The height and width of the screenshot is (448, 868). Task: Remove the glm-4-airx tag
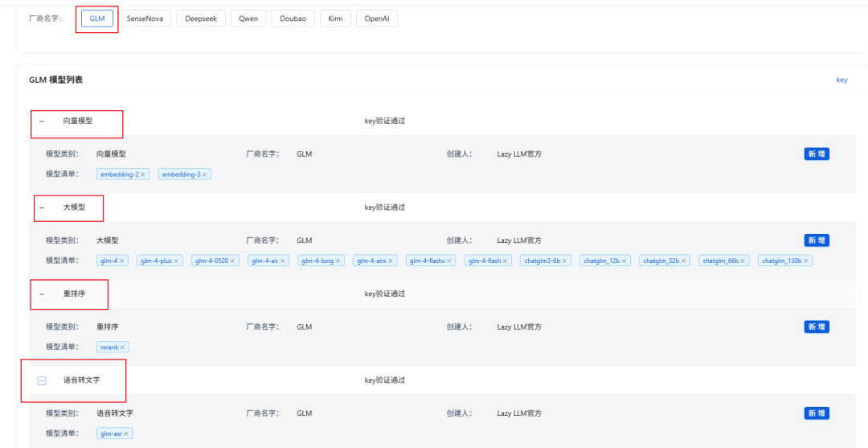[x=391, y=261]
